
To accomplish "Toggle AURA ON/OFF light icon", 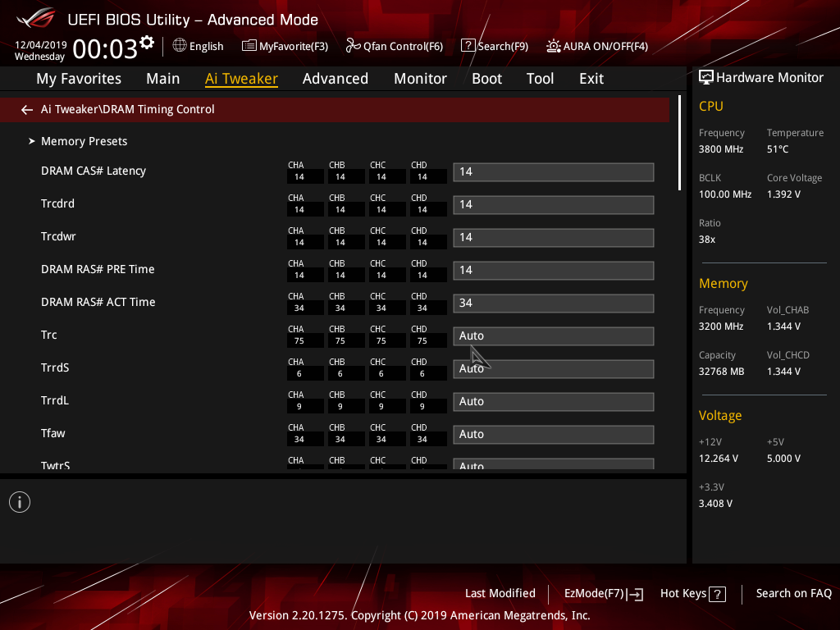I will [x=554, y=46].
